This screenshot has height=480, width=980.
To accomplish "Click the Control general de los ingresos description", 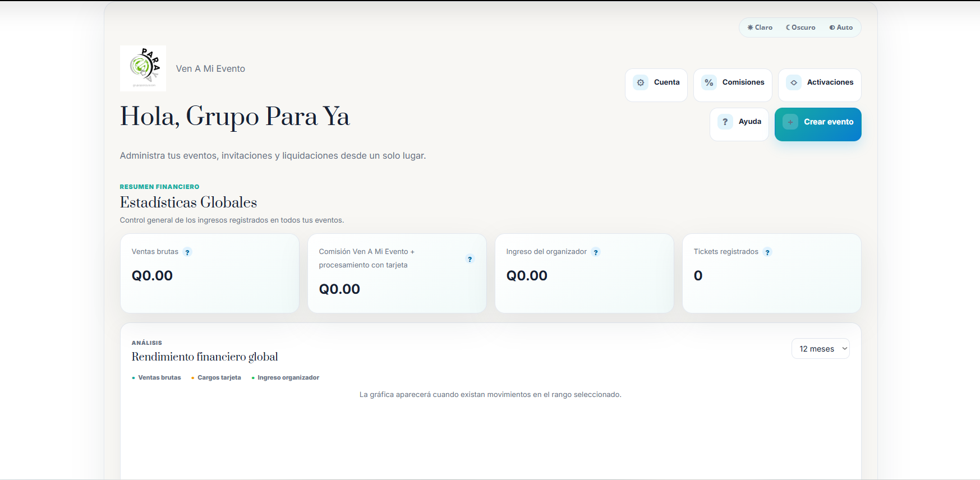I will click(x=232, y=220).
